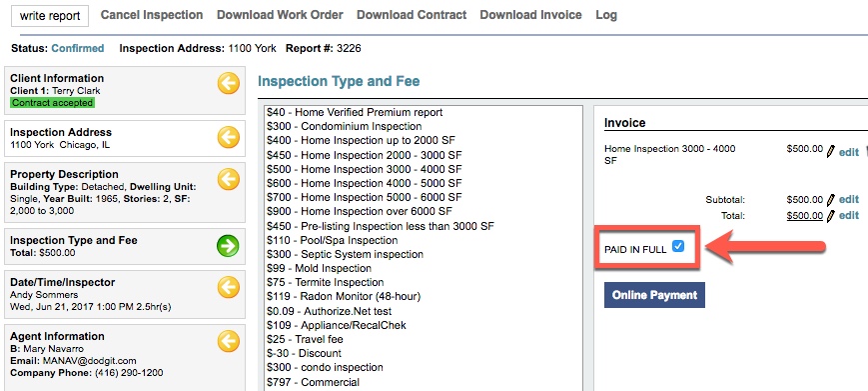Viewport: 868px width, 391px height.
Task: Click yellow arrow beside Property Description
Action: 228,179
